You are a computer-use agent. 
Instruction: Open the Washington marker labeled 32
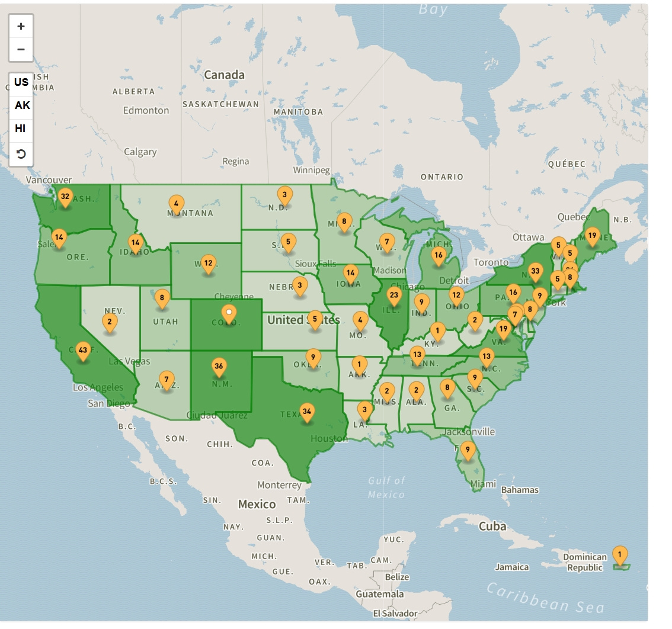coord(65,198)
